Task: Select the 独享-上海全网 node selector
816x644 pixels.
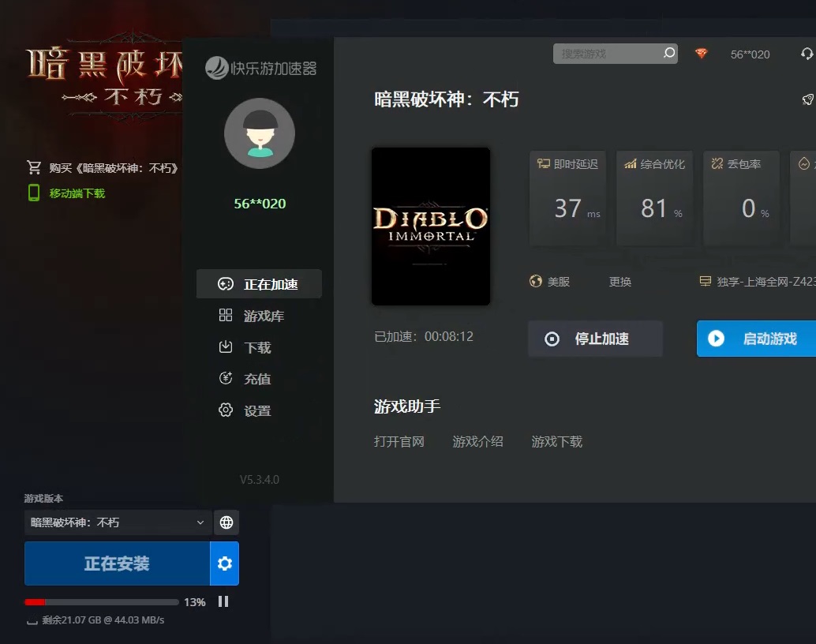Action: pyautogui.click(x=758, y=282)
